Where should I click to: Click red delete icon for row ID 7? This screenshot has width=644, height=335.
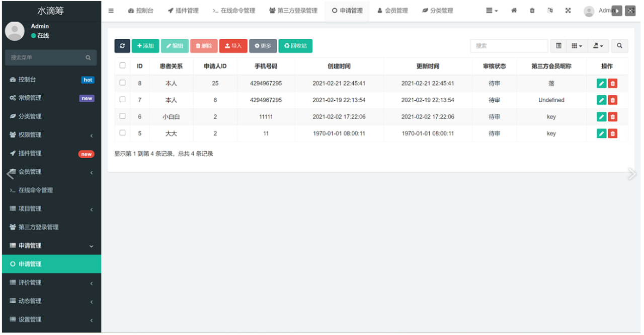[x=612, y=100]
